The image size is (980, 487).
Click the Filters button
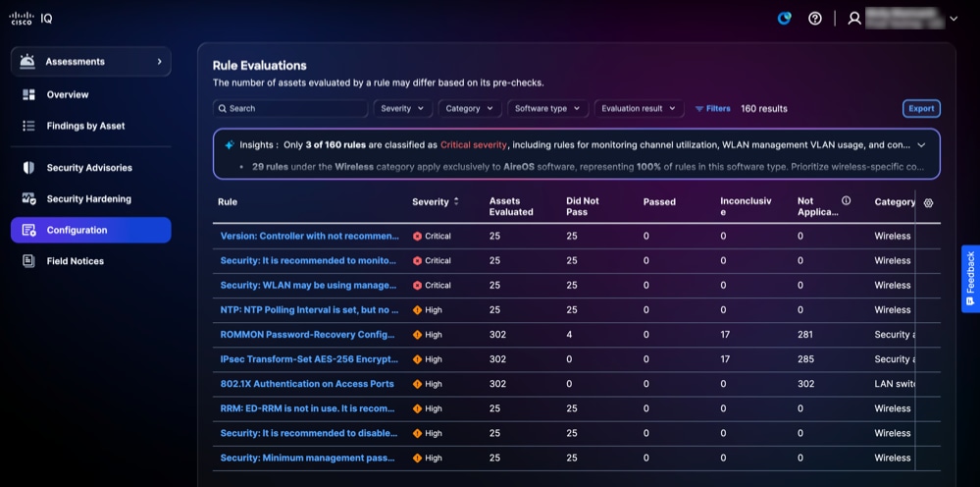click(712, 108)
